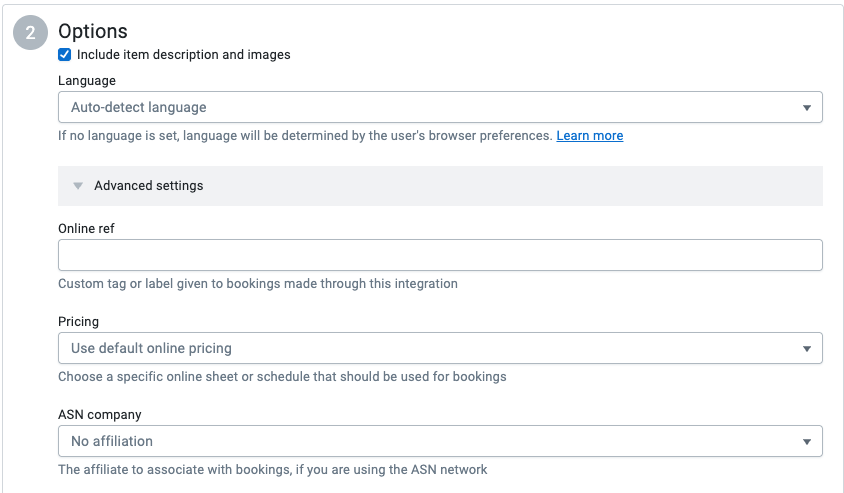Click the Online ref field label
This screenshot has height=493, width=844.
click(86, 228)
